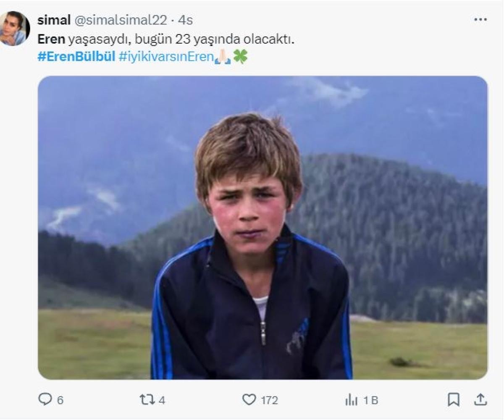Open the #ErenBülbül hashtag

point(76,57)
